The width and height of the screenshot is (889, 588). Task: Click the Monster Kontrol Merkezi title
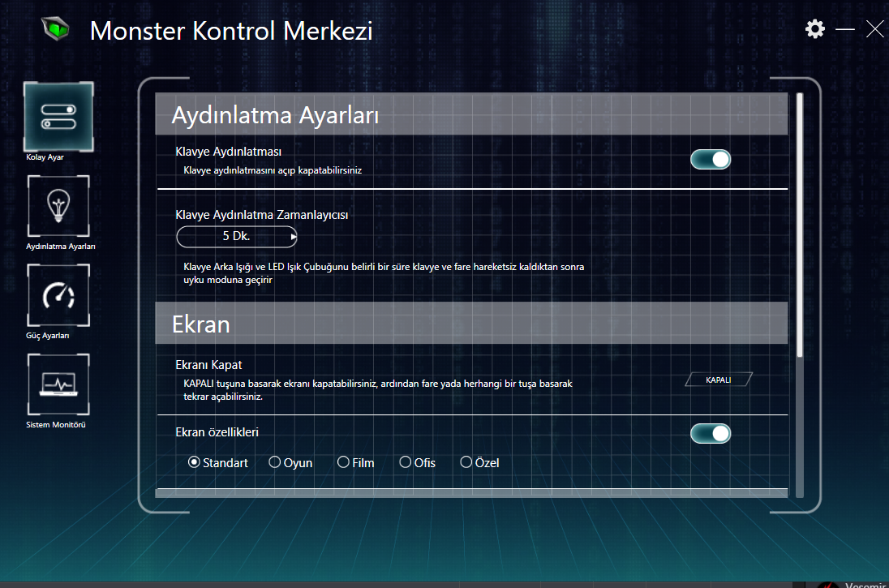coord(231,31)
